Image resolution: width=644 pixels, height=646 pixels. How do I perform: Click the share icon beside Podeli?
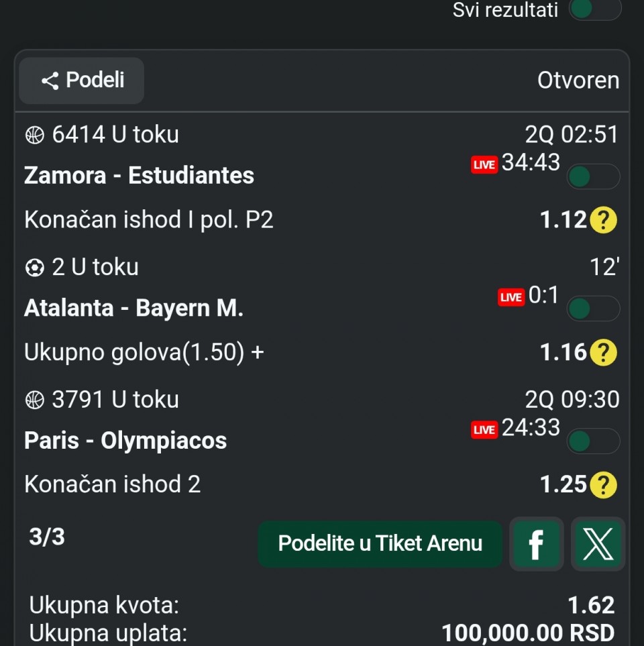point(50,81)
